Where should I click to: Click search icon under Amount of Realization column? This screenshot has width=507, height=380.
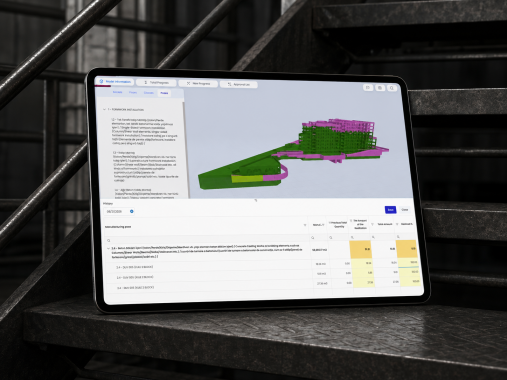352,237
